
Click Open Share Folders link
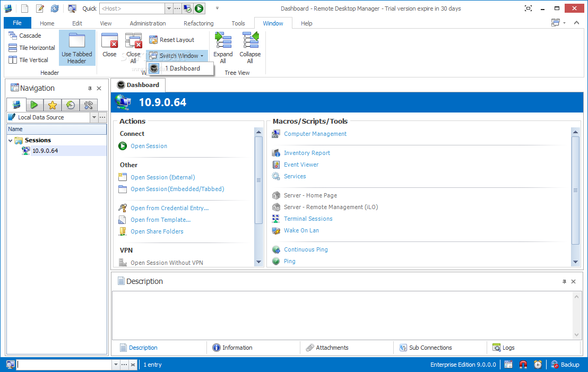[x=157, y=231]
